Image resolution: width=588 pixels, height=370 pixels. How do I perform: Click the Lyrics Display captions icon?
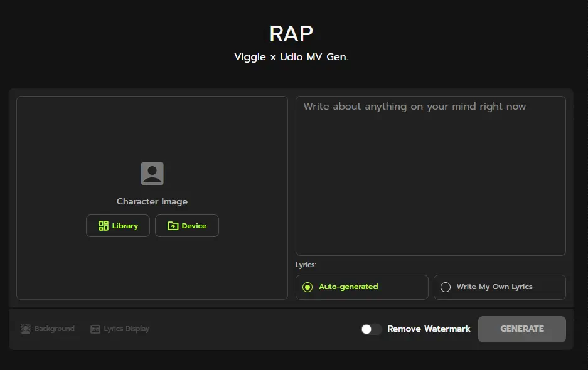[x=95, y=329]
